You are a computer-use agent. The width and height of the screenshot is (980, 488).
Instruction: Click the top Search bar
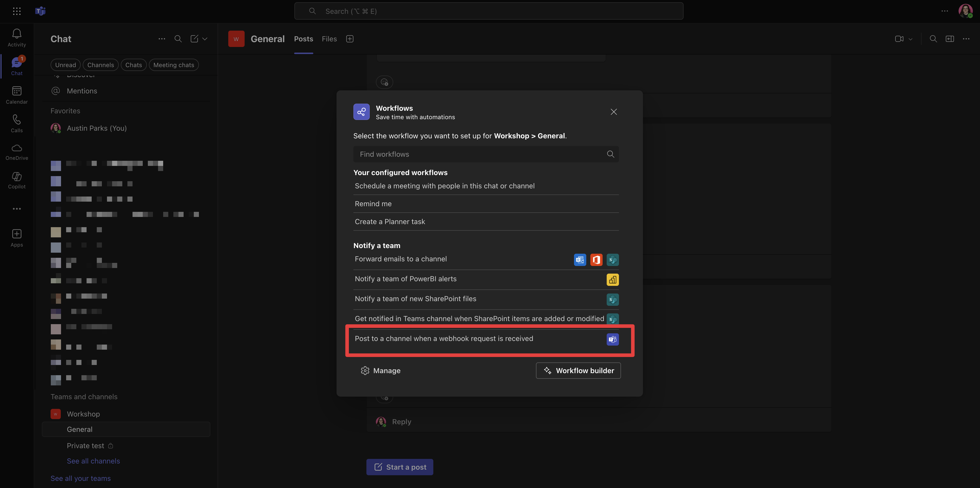[488, 11]
